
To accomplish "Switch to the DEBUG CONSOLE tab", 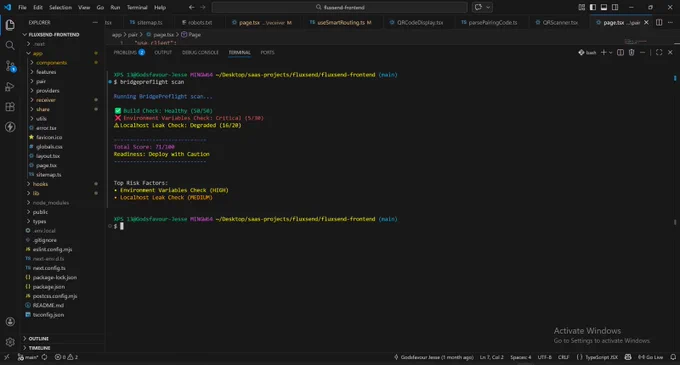I will click(x=200, y=52).
